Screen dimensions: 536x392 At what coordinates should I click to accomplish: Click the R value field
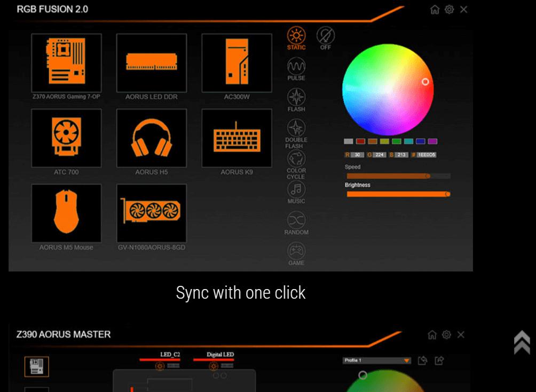point(357,155)
